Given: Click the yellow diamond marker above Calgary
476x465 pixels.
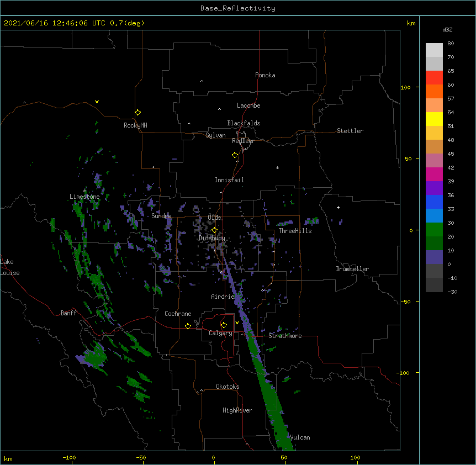Looking at the screenshot, I should point(224,325).
